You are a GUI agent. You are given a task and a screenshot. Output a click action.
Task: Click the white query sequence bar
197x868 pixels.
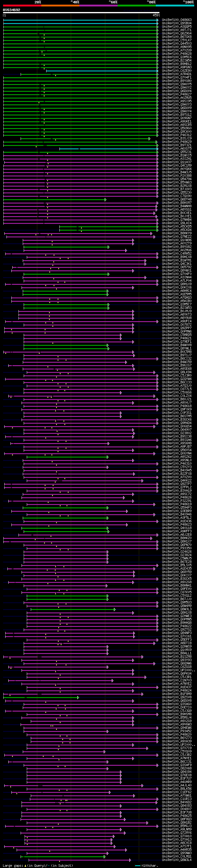[x=81, y=13]
